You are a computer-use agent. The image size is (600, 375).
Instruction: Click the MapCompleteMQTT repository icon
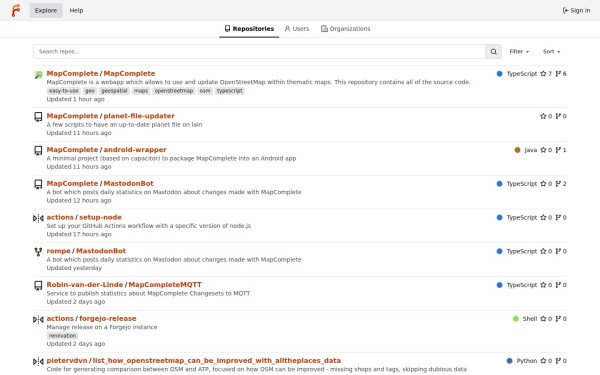[x=38, y=285]
